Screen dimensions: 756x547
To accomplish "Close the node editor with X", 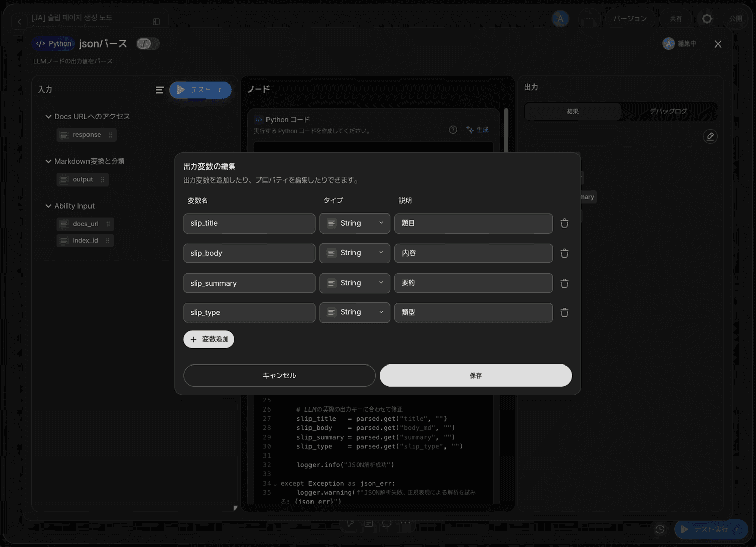I will 718,44.
